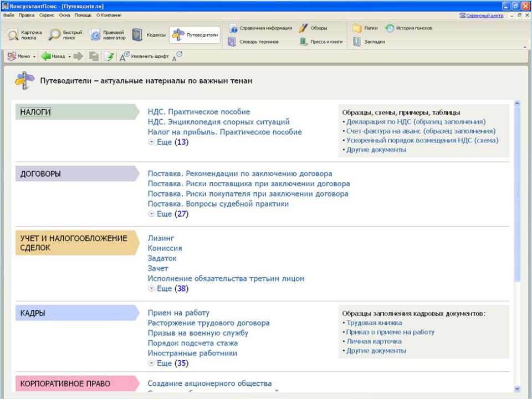Open Трудовая книжка sample
The height and width of the screenshot is (399, 532).
coord(374,323)
